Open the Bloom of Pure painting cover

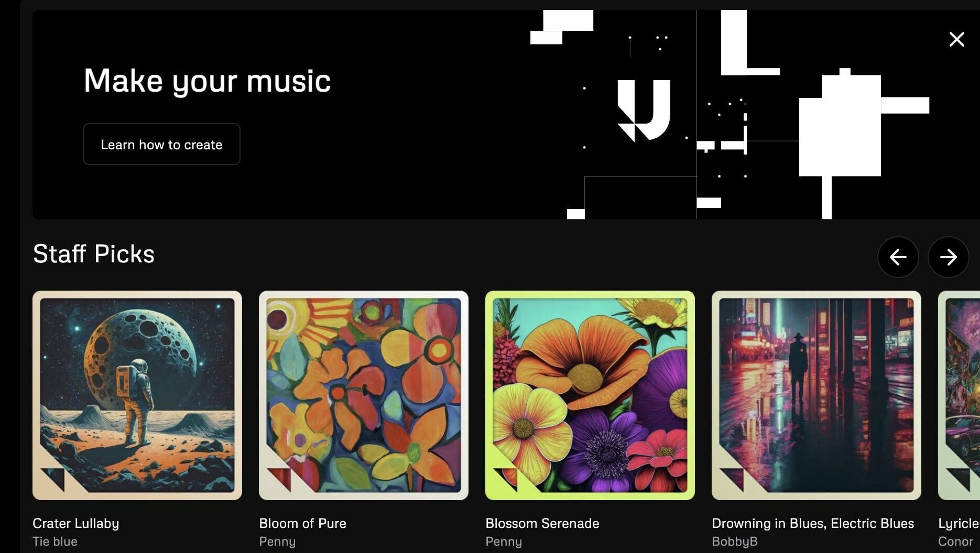364,395
